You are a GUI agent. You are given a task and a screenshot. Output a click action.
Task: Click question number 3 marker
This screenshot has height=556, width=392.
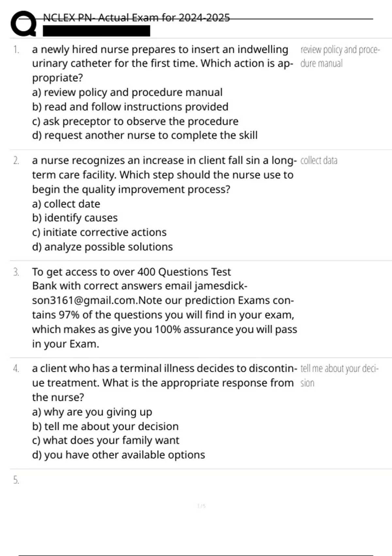(x=16, y=272)
